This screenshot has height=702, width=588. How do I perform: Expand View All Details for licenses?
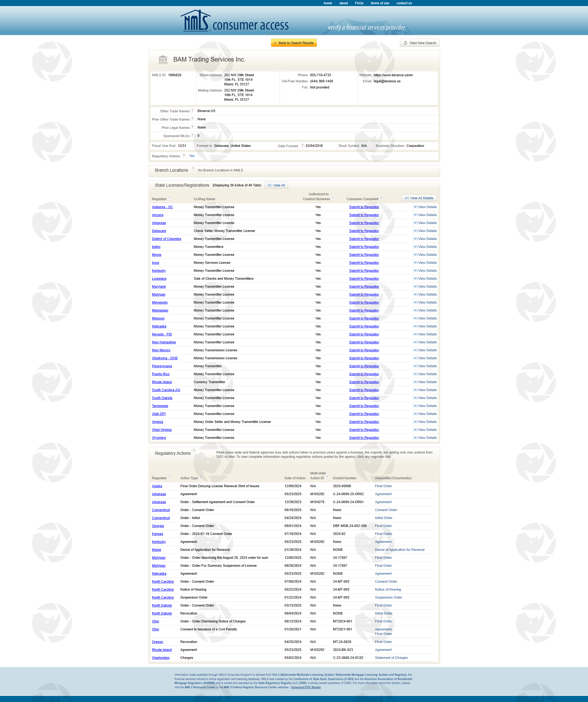pos(419,198)
